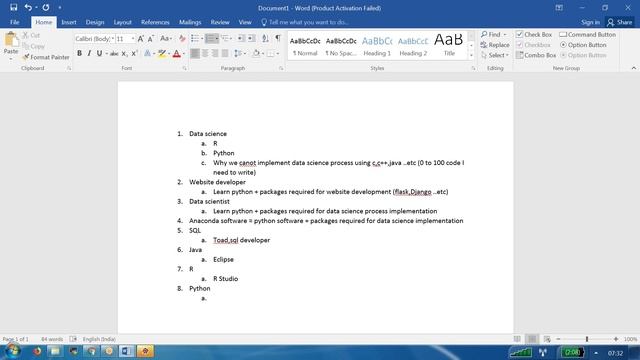Click the Combo Box control

coord(536,55)
